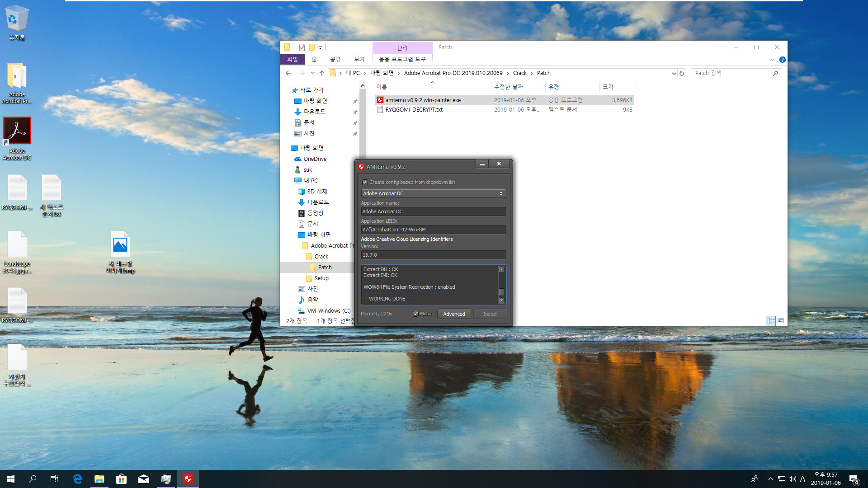
Task: Select the Landscape 3548 jpg desktop file
Action: pyautogui.click(x=17, y=252)
